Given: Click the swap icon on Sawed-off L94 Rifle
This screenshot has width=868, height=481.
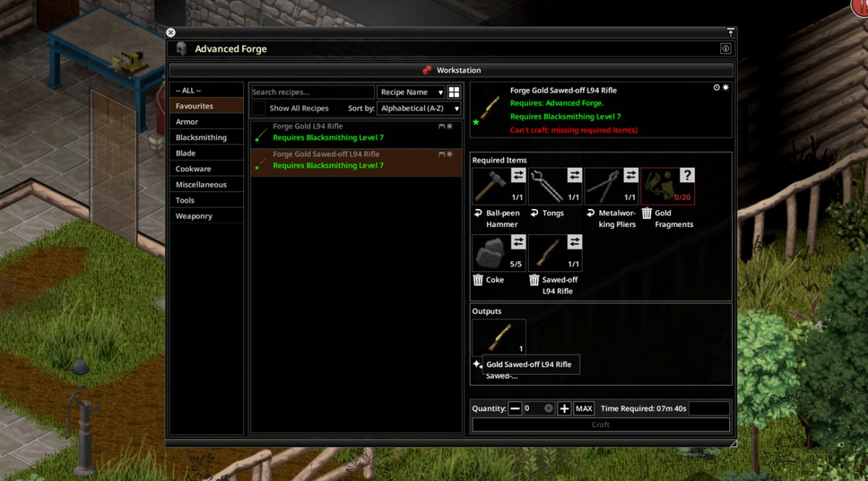Looking at the screenshot, I should coord(574,242).
